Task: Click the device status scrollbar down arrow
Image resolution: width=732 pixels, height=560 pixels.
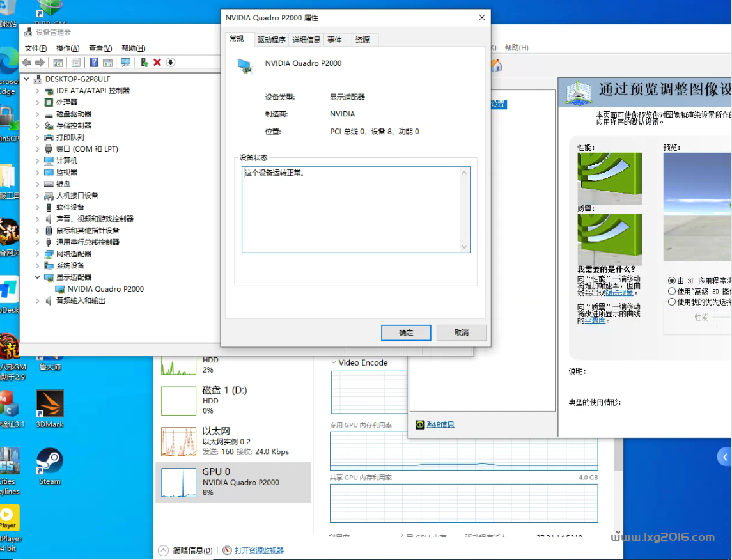Action: pyautogui.click(x=464, y=247)
